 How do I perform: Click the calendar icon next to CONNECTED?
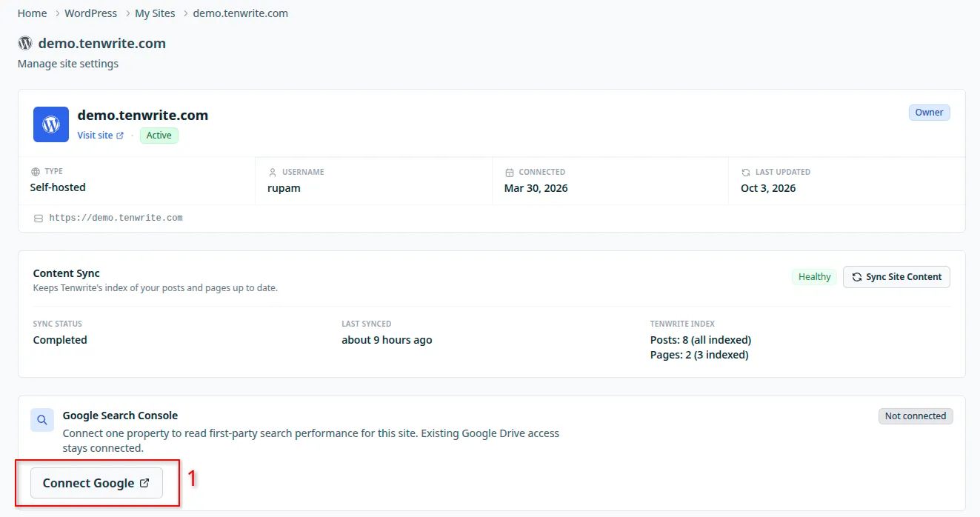click(x=509, y=172)
